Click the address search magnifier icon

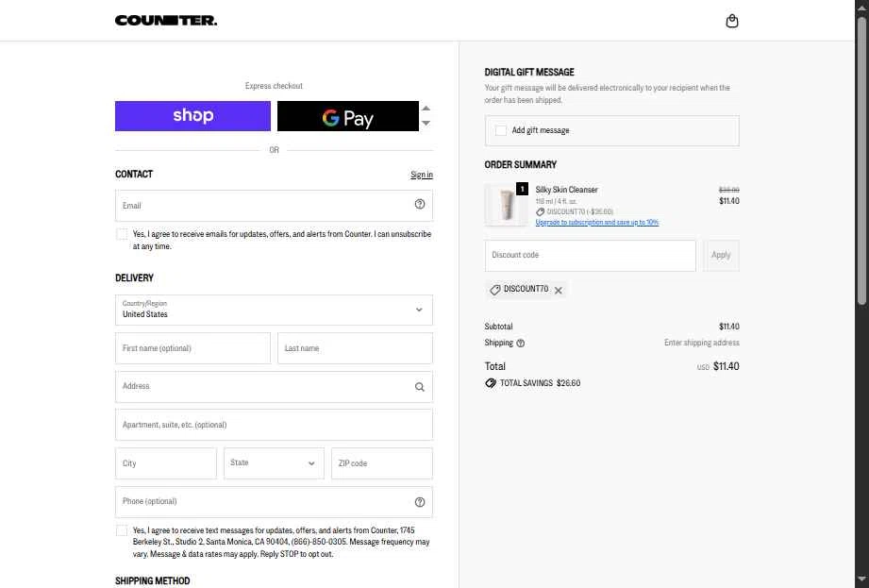[420, 387]
